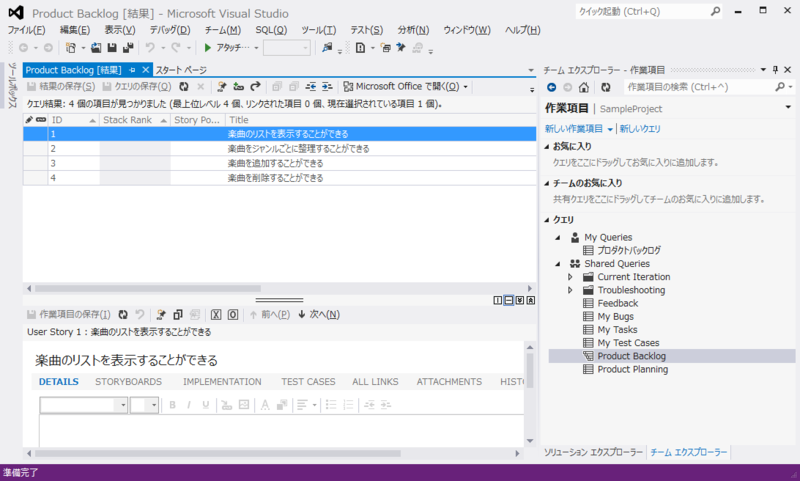Collapse the My Queries node
Image resolution: width=800 pixels, height=481 pixels.
tap(558, 238)
